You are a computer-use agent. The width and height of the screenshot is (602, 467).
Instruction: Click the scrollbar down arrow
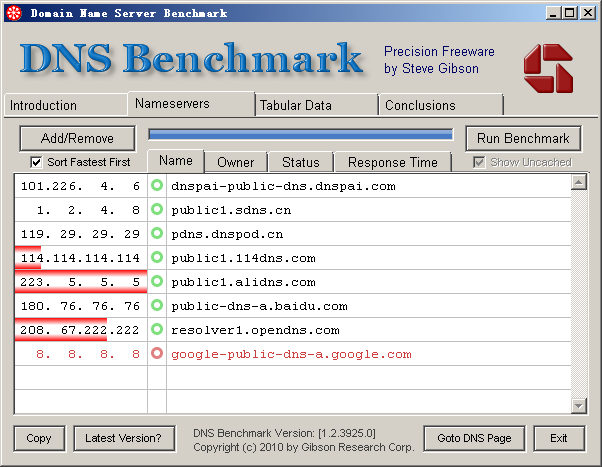[579, 406]
